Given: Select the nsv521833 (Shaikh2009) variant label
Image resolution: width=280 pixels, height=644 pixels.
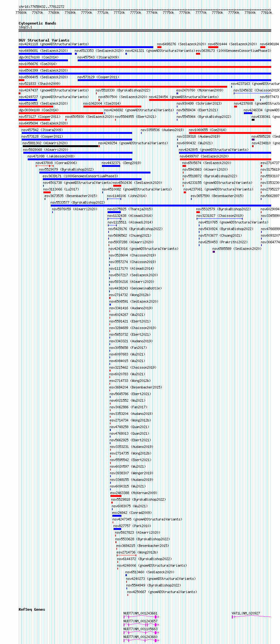Looking at the screenshot, I should pos(40,84).
